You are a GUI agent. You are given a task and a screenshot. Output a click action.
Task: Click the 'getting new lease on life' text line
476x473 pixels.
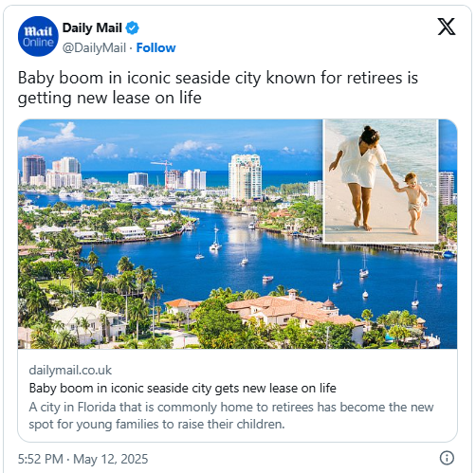click(109, 98)
